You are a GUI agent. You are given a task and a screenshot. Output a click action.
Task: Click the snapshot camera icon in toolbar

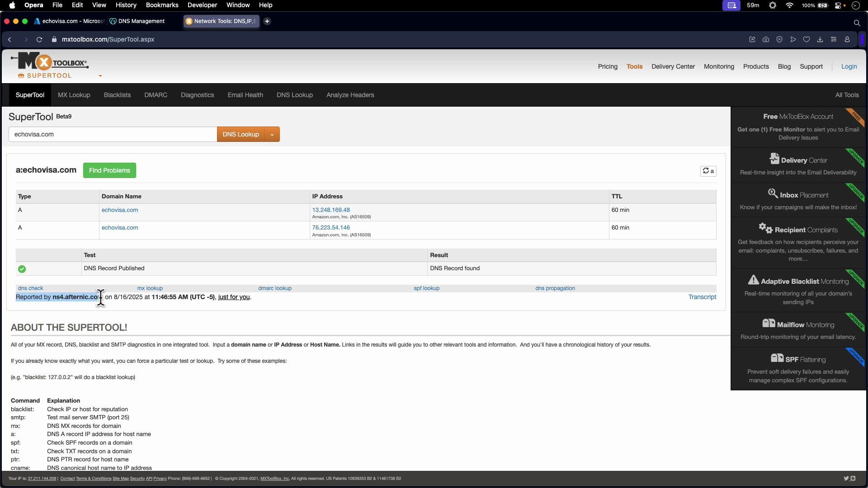click(766, 40)
